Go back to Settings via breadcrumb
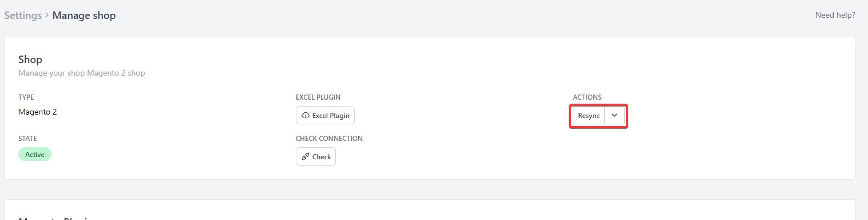 (x=23, y=15)
